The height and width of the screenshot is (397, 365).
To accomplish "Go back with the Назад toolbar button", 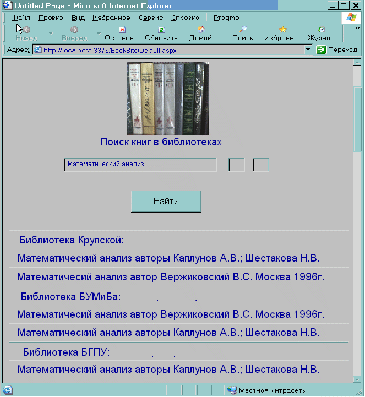I will point(24,33).
